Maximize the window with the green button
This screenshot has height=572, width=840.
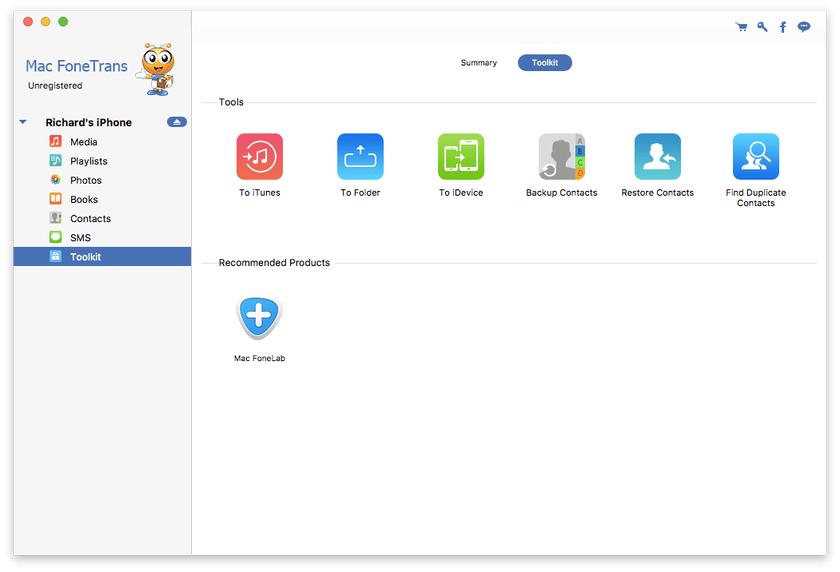(x=63, y=21)
